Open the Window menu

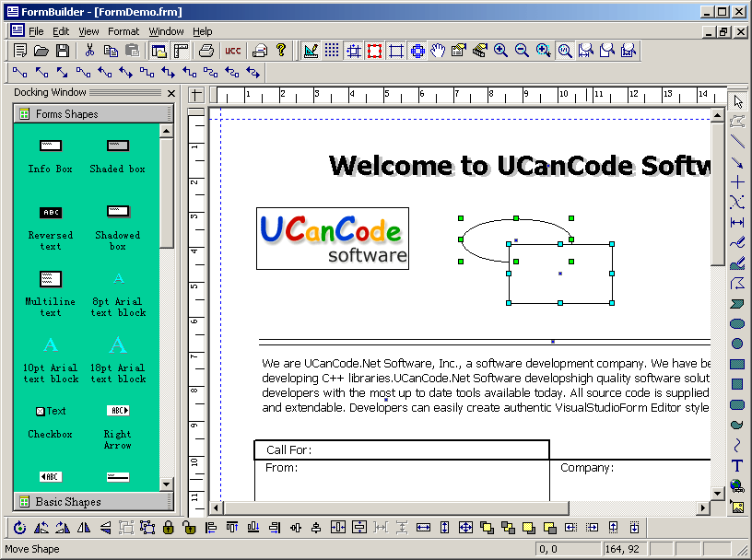coord(166,31)
